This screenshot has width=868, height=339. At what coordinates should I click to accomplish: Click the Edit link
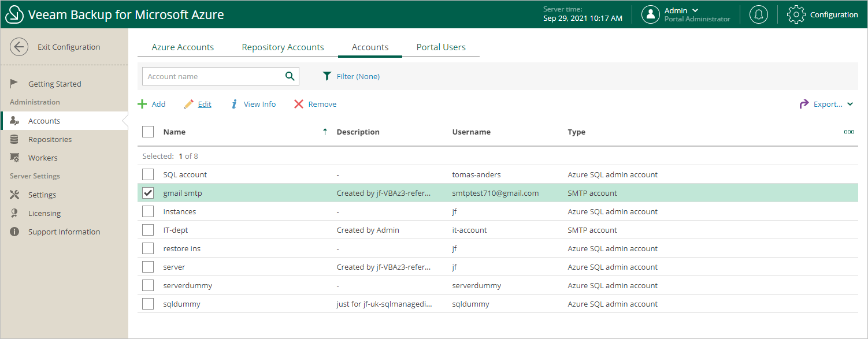click(x=205, y=105)
